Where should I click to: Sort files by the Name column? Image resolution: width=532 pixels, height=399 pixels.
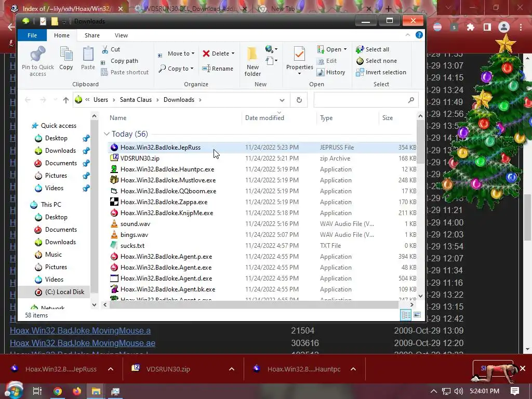point(118,118)
